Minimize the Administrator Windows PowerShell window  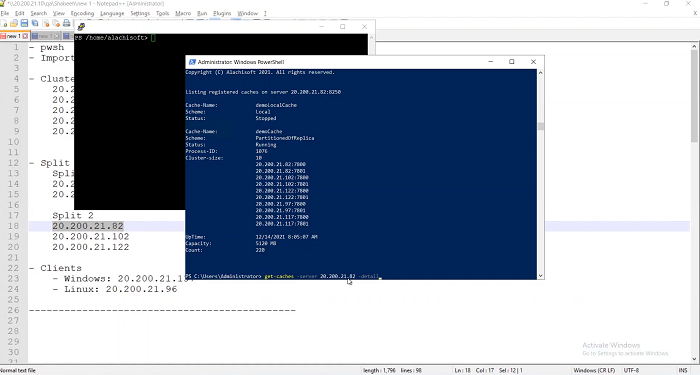[x=491, y=62]
